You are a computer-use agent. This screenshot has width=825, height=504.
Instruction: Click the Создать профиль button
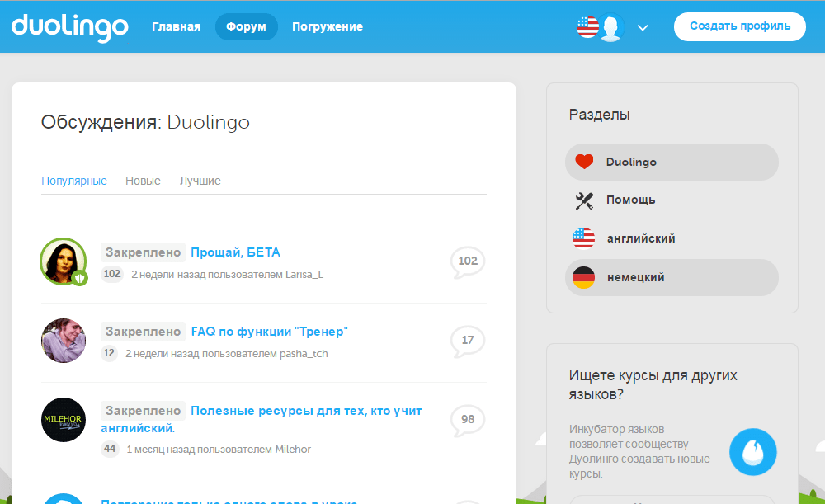pyautogui.click(x=740, y=27)
